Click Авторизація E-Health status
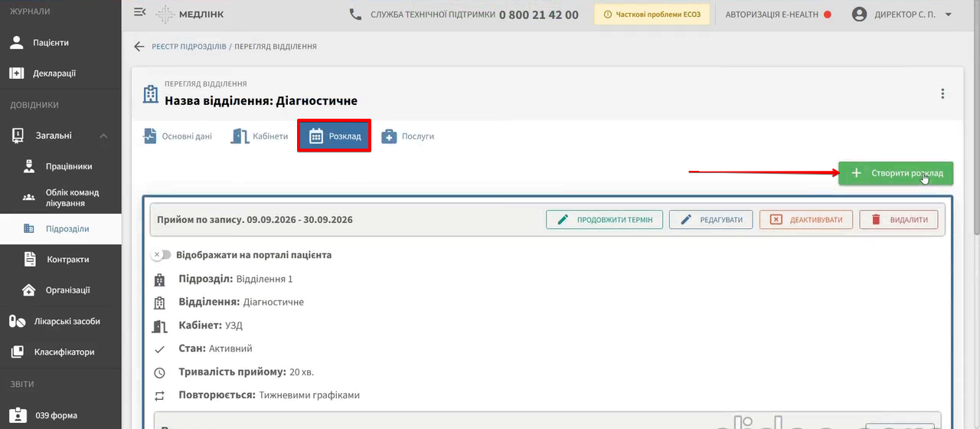This screenshot has height=429, width=980. pos(778,14)
